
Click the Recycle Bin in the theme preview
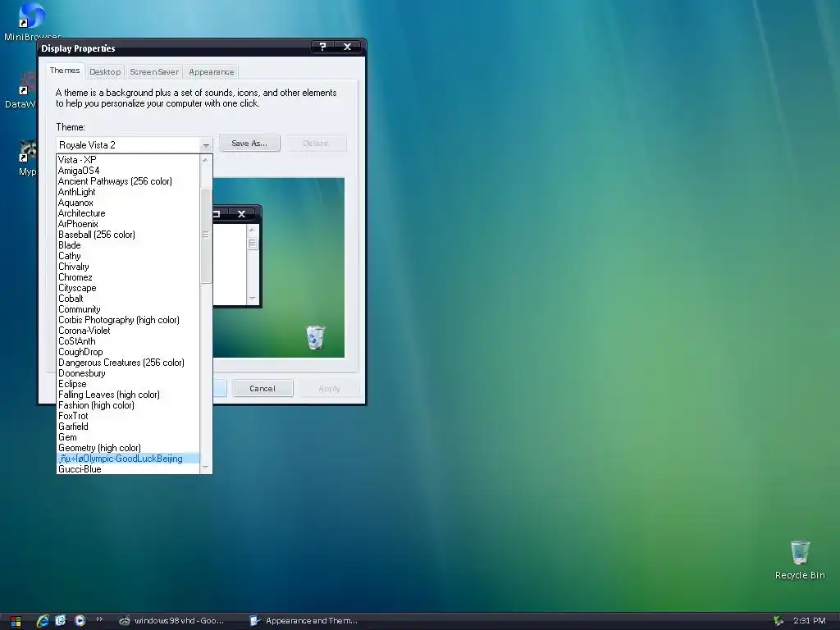315,337
